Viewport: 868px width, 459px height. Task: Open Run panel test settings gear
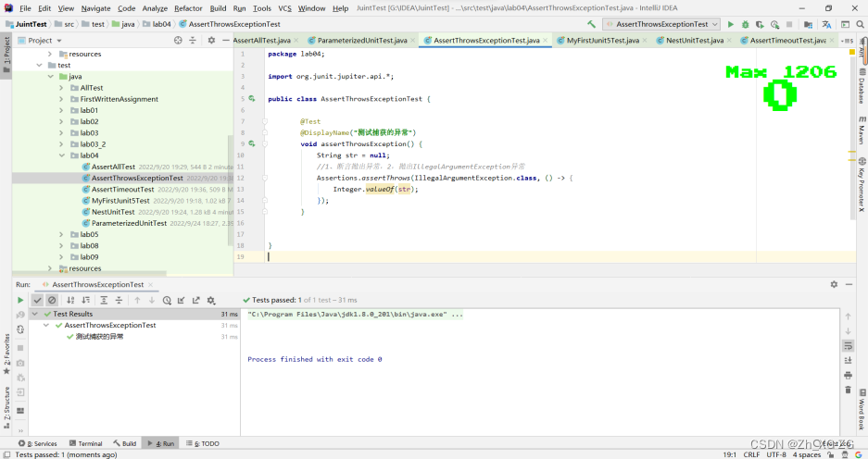tap(211, 300)
